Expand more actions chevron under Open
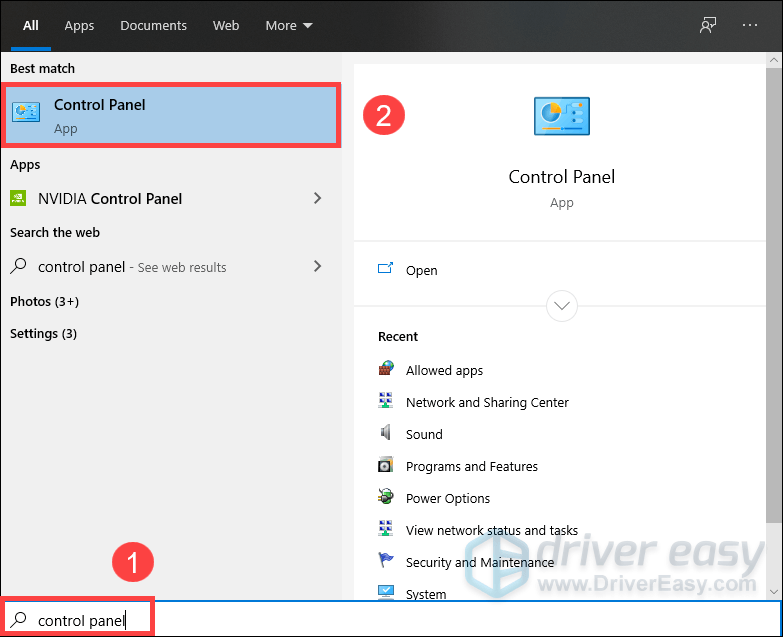783x637 pixels. tap(562, 306)
